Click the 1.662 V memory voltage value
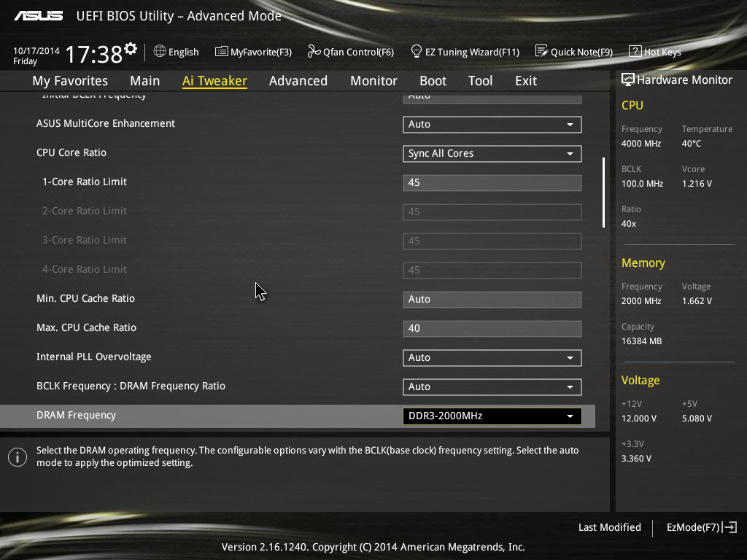Screen dimensions: 747x560 point(697,301)
